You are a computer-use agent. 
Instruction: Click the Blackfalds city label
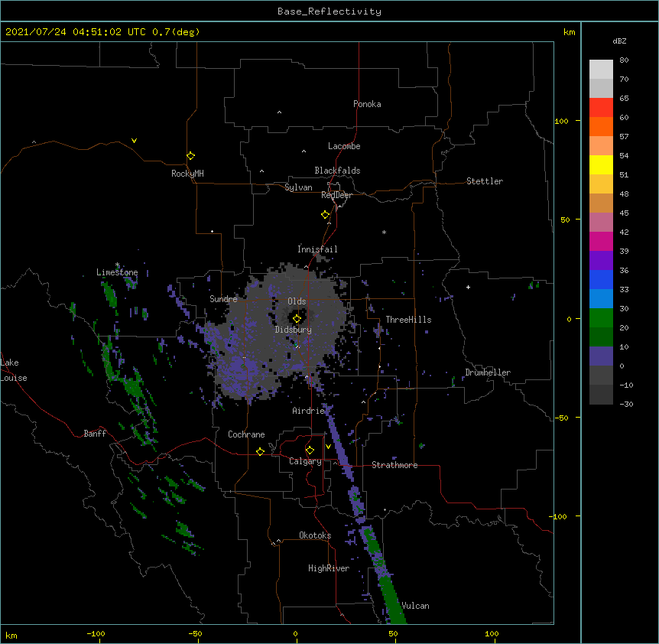coord(337,171)
